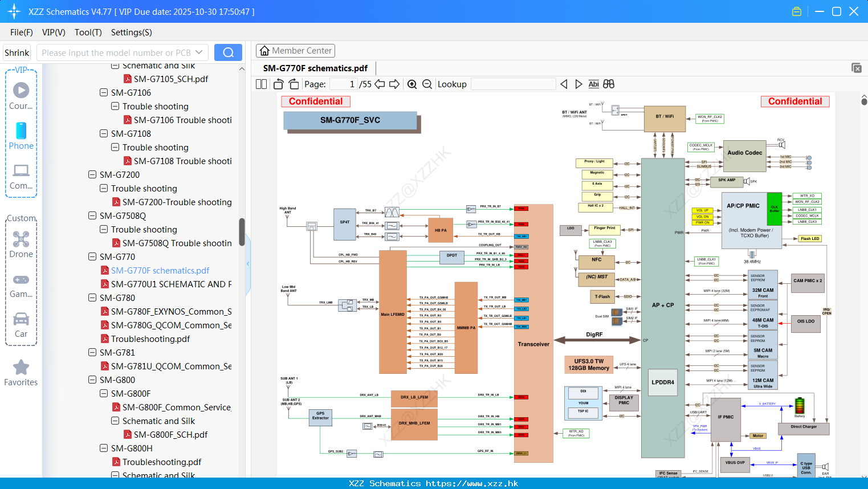The image size is (868, 489).
Task: Open the Car category
Action: point(21,325)
